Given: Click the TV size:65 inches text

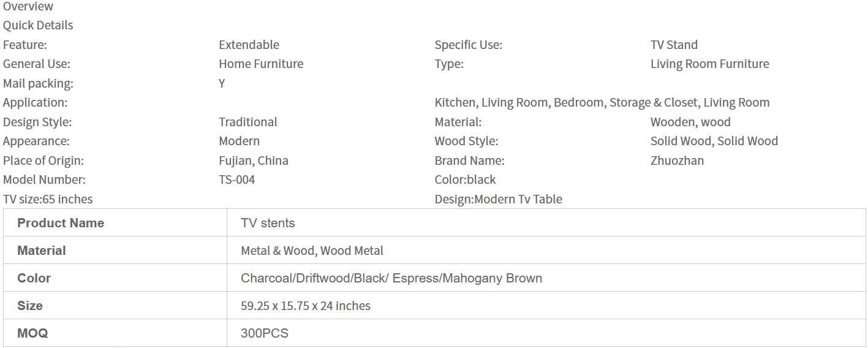Looking at the screenshot, I should (48, 199).
